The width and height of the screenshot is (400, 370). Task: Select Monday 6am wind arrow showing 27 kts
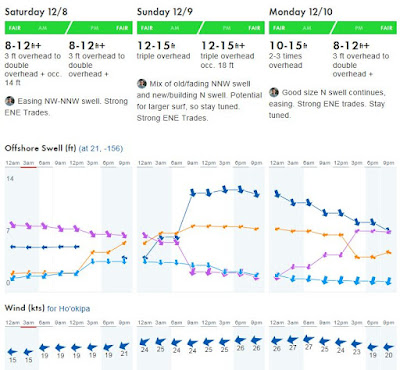coord(309,339)
